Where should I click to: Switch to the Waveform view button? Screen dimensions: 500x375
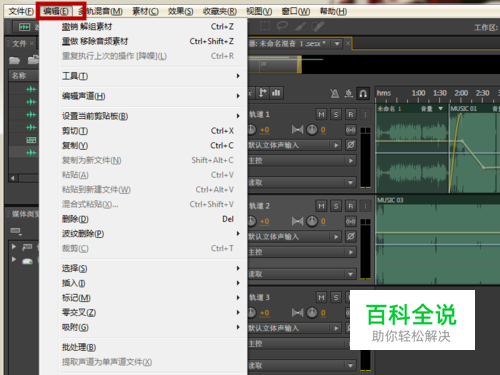pyautogui.click(x=24, y=27)
